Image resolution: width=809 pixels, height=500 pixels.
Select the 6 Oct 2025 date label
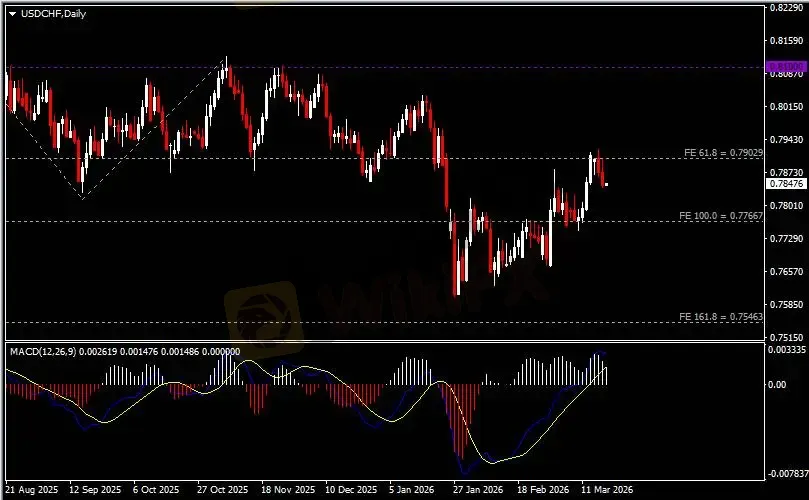[x=155, y=490]
